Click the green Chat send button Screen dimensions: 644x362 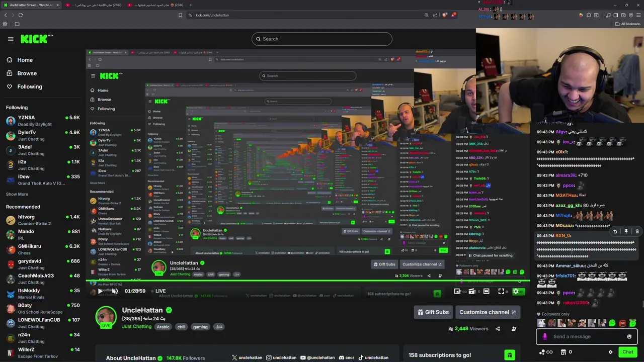[627, 352]
